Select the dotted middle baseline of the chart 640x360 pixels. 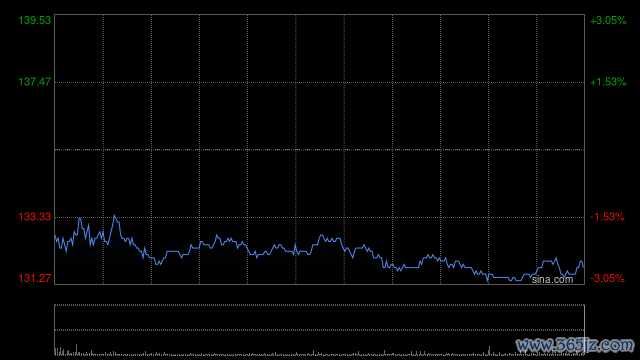click(x=320, y=150)
